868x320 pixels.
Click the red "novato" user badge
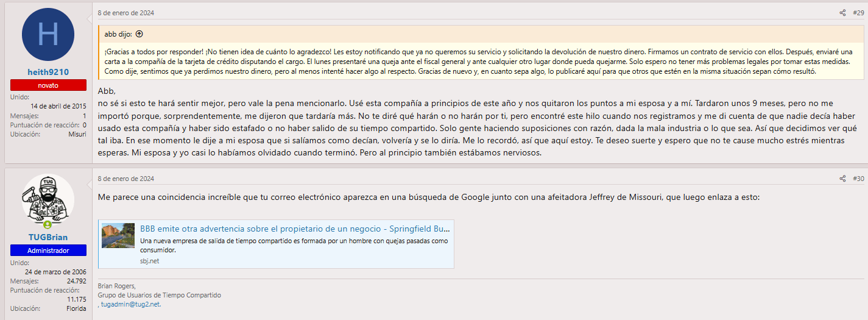click(48, 85)
